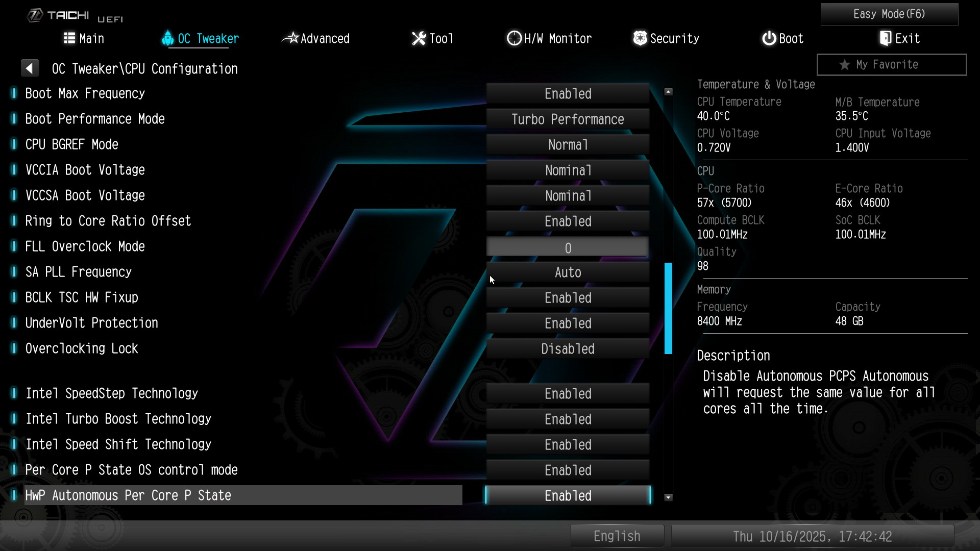Image resolution: width=980 pixels, height=551 pixels.
Task: Click the Exit door icon
Action: coord(886,38)
